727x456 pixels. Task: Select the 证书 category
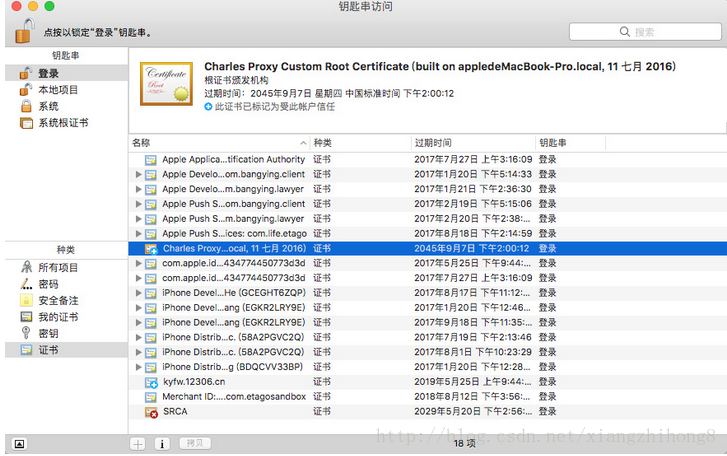[66, 350]
